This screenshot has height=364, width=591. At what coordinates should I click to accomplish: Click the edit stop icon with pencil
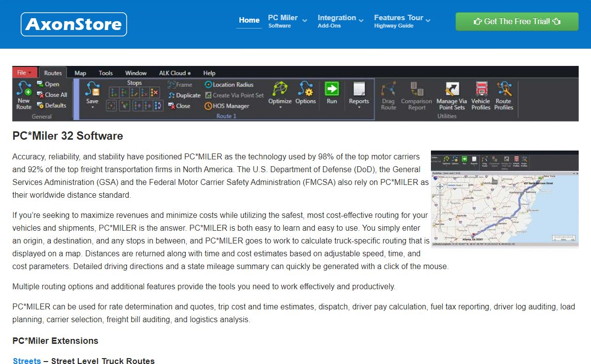[134, 92]
